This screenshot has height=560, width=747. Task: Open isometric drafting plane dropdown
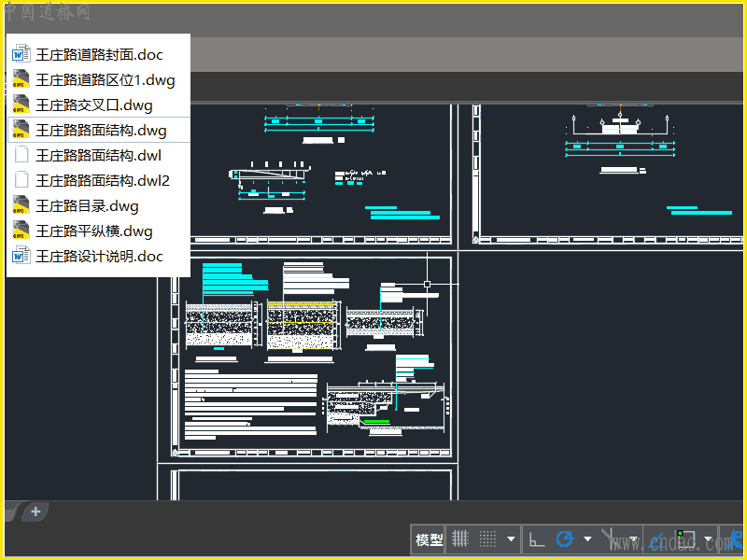(x=633, y=539)
